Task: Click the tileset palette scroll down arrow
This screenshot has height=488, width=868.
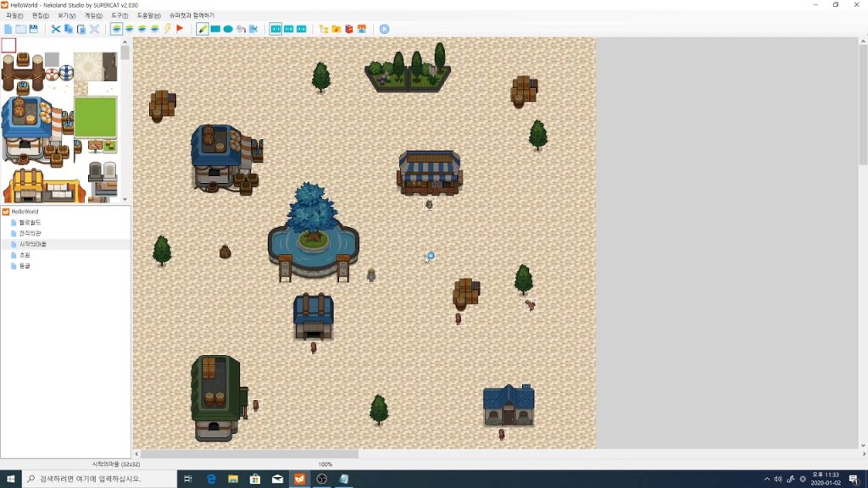Action: [x=125, y=199]
